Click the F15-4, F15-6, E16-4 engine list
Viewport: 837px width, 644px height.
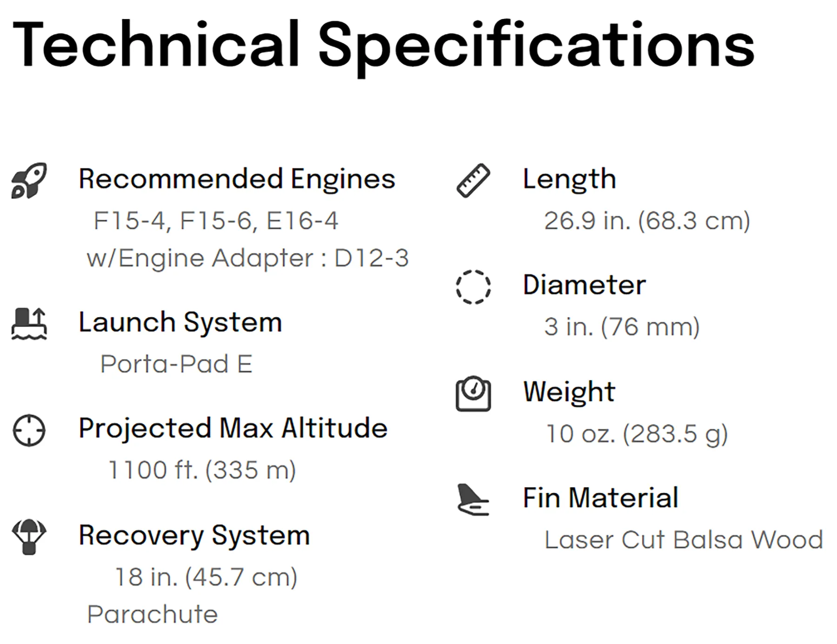point(216,220)
